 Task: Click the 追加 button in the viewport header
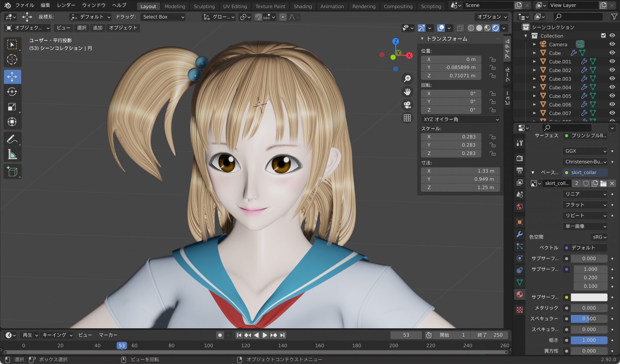tap(97, 28)
